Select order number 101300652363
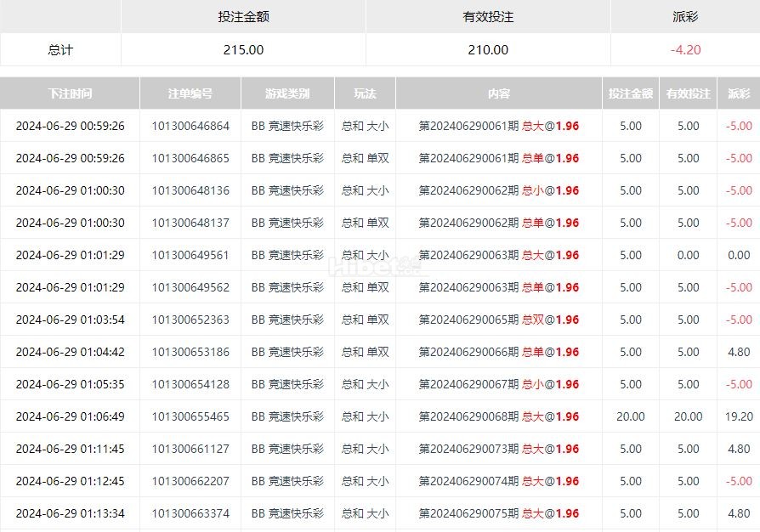Image resolution: width=760 pixels, height=532 pixels. click(190, 320)
